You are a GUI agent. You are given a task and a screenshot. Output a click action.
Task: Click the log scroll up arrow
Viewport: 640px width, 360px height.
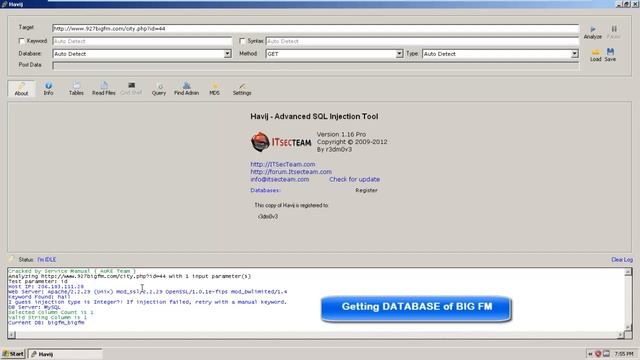(x=628, y=272)
